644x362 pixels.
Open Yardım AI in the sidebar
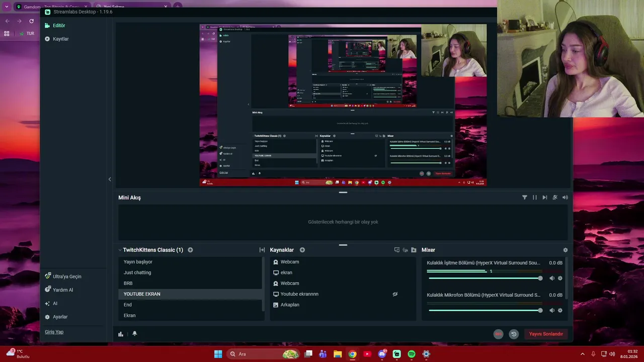59,290
